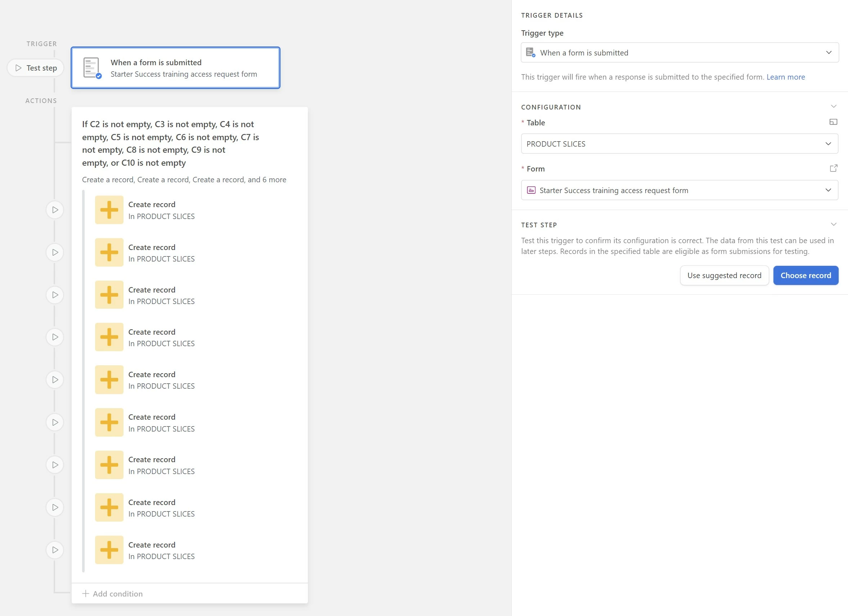Image resolution: width=848 pixels, height=616 pixels.
Task: Click the Test step button
Action: coord(36,68)
